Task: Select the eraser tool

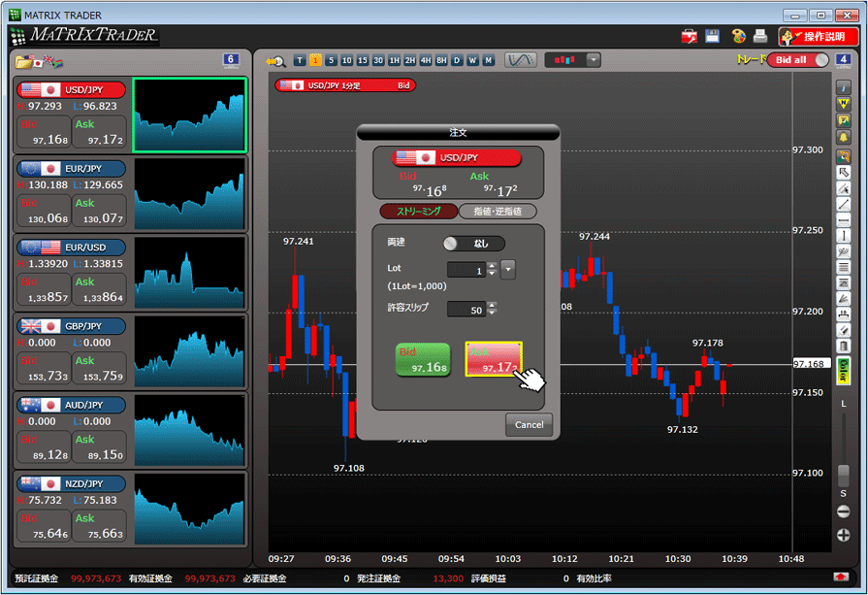Action: click(x=843, y=331)
